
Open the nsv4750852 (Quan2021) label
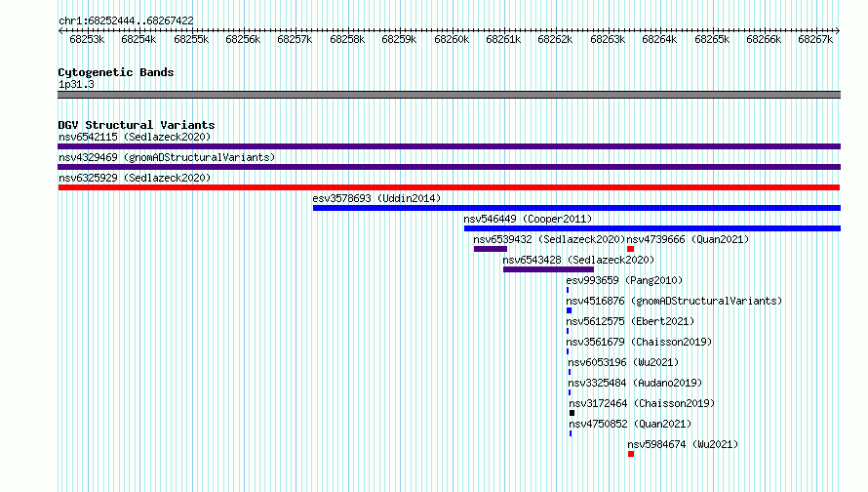630,424
